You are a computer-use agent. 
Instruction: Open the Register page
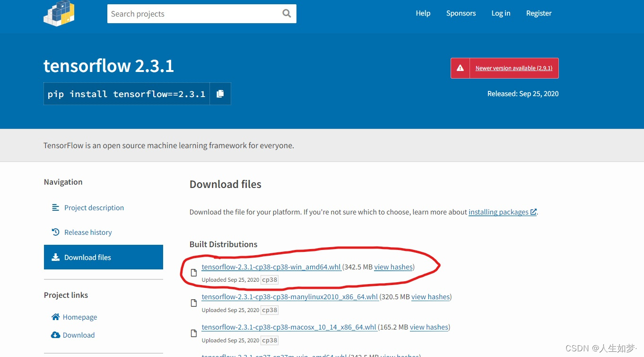point(539,13)
